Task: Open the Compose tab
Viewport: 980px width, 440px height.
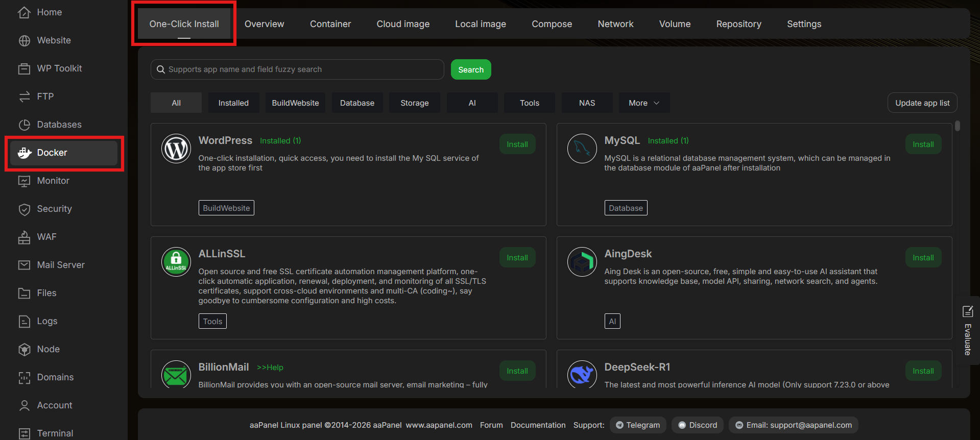Action: [x=552, y=24]
